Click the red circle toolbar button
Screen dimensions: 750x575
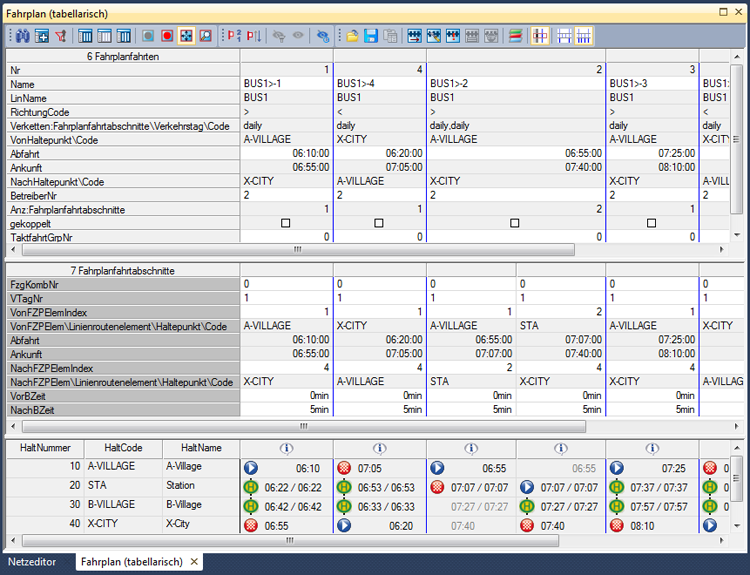click(x=167, y=35)
